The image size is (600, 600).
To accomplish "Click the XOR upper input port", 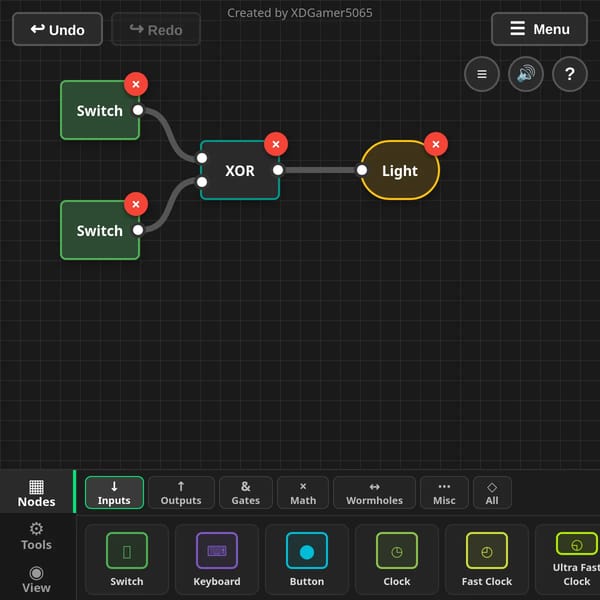I will pos(202,158).
